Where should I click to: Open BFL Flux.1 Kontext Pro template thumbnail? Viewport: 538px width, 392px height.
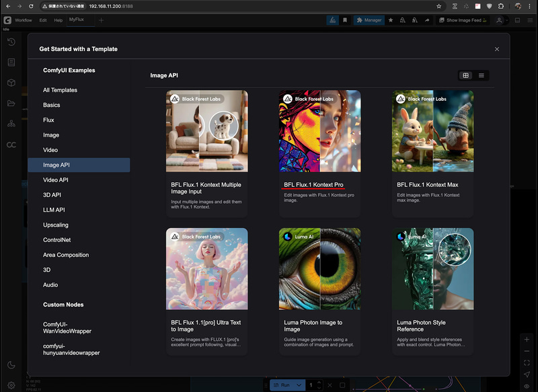320,131
